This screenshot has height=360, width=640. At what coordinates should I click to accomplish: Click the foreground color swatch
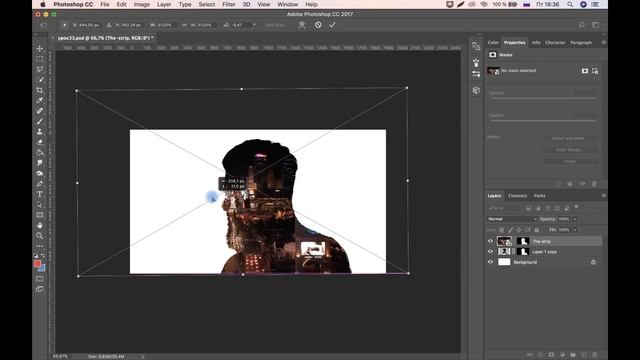click(x=37, y=264)
